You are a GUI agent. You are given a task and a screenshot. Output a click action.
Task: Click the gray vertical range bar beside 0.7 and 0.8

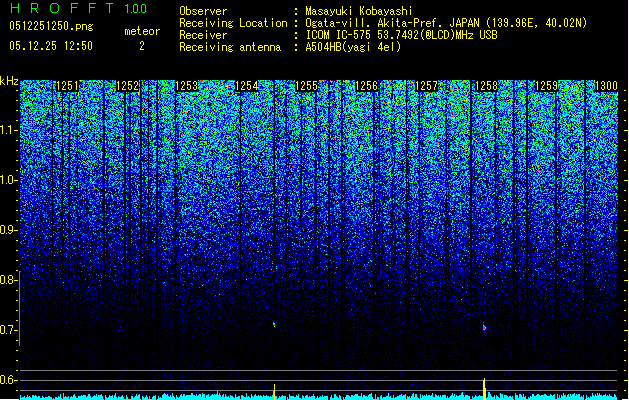(x=19, y=308)
